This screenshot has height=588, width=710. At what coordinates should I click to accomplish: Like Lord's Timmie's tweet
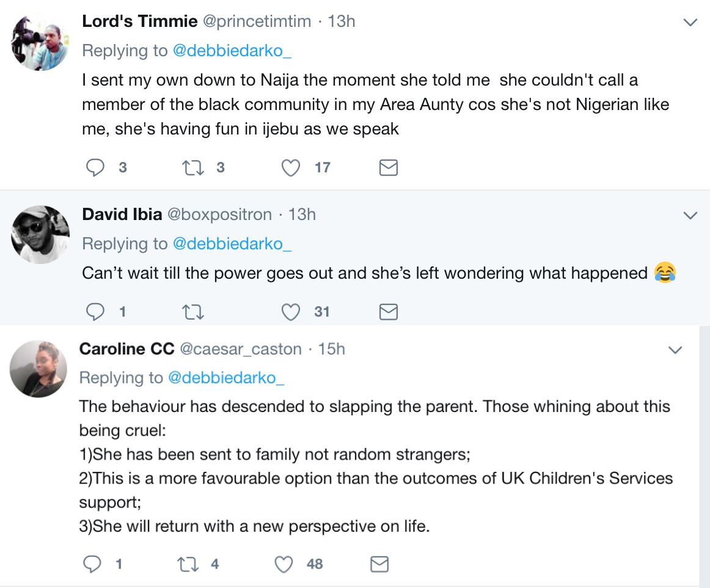click(x=292, y=167)
